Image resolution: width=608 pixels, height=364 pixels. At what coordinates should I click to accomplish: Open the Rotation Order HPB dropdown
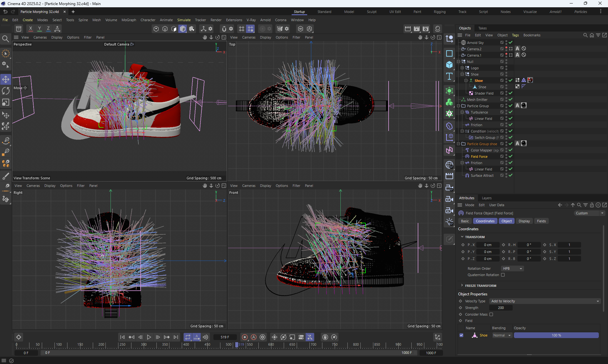[512, 268]
